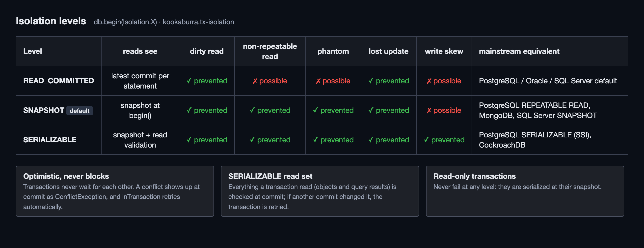Click the green check in SERIALIZABLE lost update

(371, 140)
